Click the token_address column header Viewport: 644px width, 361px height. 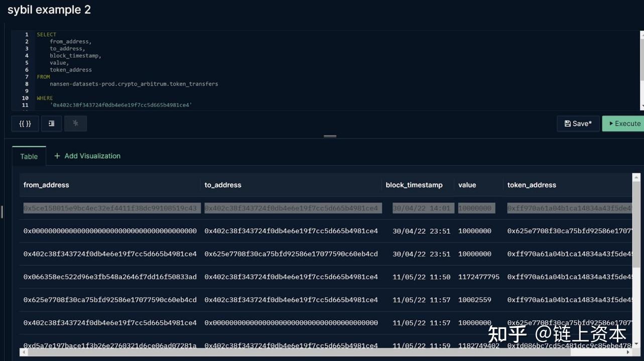(x=532, y=185)
